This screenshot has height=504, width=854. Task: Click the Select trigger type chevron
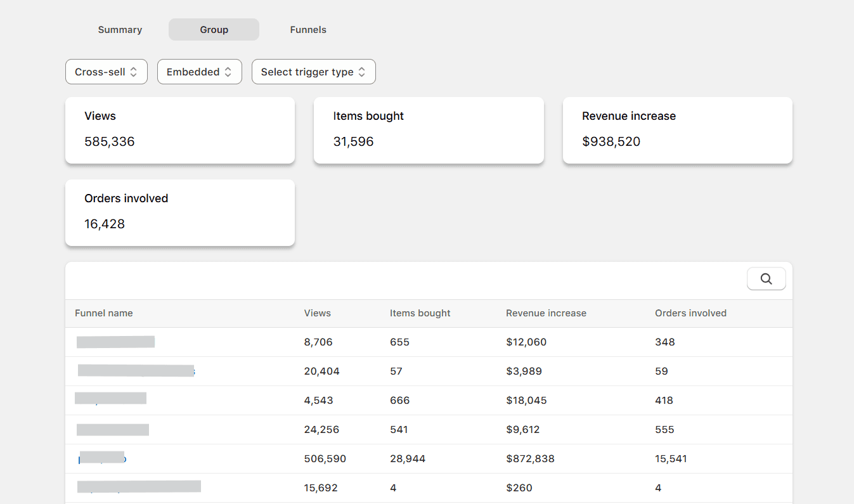pyautogui.click(x=361, y=72)
